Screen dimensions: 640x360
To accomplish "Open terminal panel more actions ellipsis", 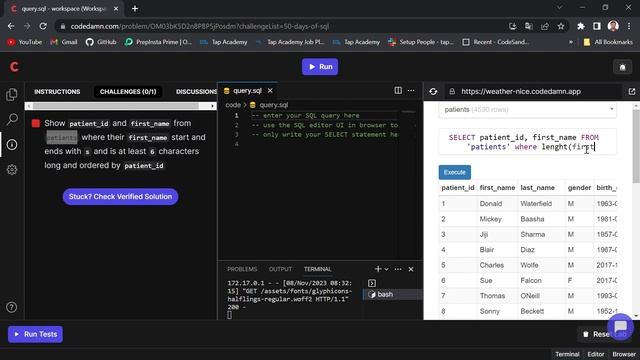I will click(398, 269).
